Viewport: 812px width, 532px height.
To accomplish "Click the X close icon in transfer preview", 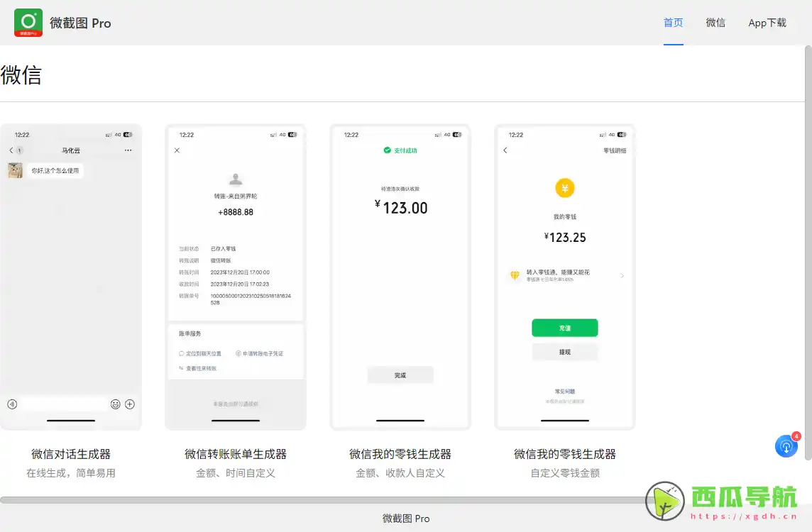I will coord(177,150).
